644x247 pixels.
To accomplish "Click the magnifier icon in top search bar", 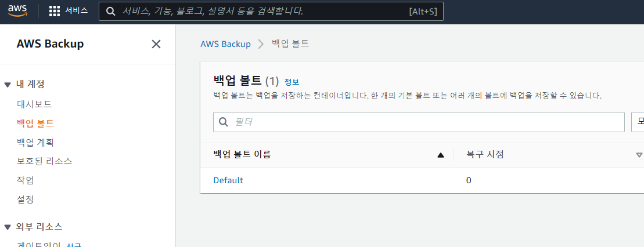I will click(x=110, y=12).
